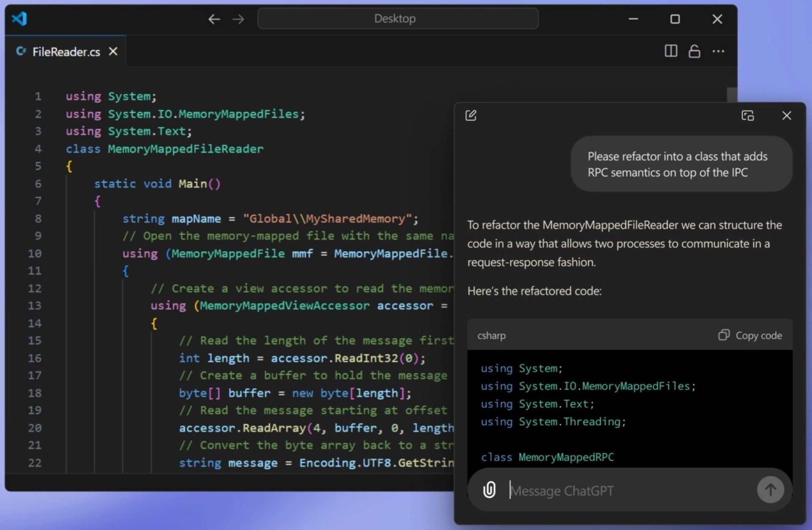Screen dimensions: 812x530
Task: Click the C# file icon on tab
Action: [21, 51]
